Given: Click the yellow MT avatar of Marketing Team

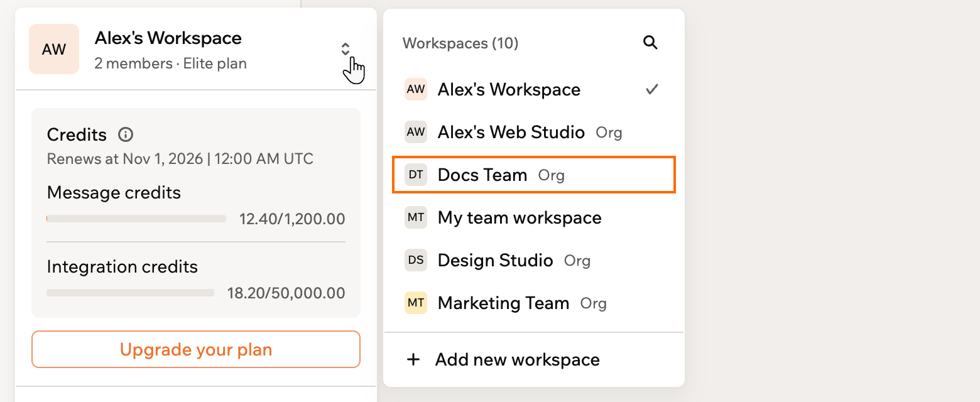Looking at the screenshot, I should click(416, 303).
